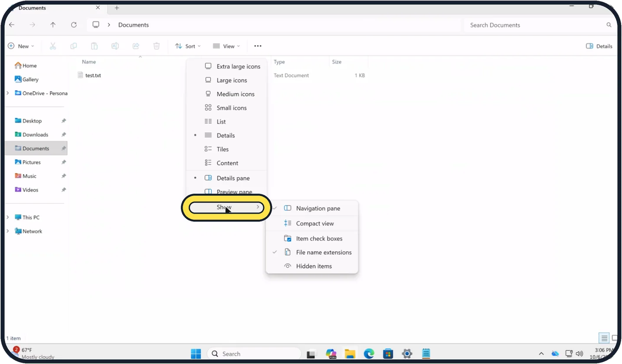Show Hidden items
This screenshot has height=364, width=622.
click(x=312, y=266)
